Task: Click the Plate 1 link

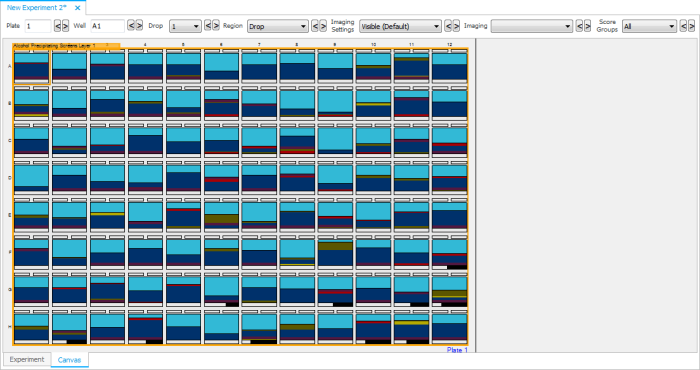Action: click(457, 350)
